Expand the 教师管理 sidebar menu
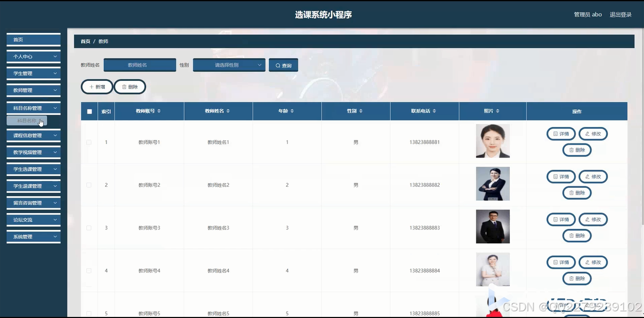The width and height of the screenshot is (644, 318). 33,90
